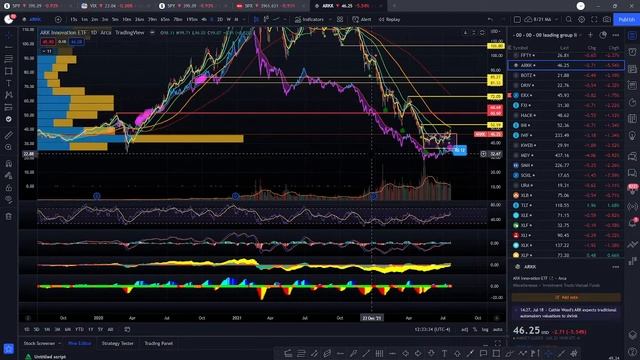Toggle auto scale on price axis
This screenshot has width=640, height=360.
[x=497, y=329]
